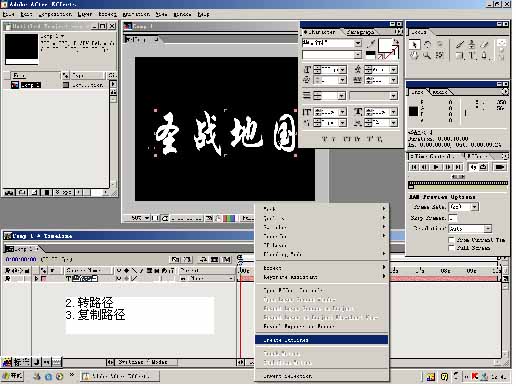Choose the Zoom magnifier tool
This screenshot has height=386, width=516.
tap(427, 55)
